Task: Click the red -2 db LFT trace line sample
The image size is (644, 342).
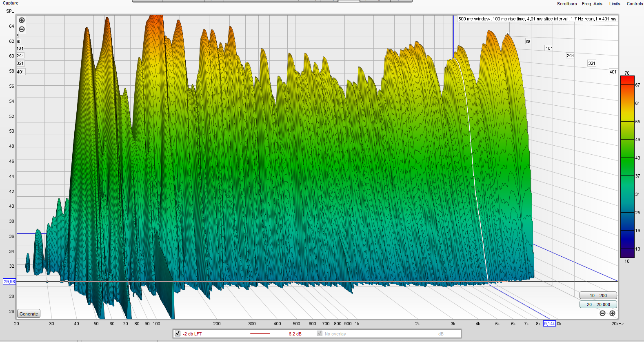Action: click(260, 334)
